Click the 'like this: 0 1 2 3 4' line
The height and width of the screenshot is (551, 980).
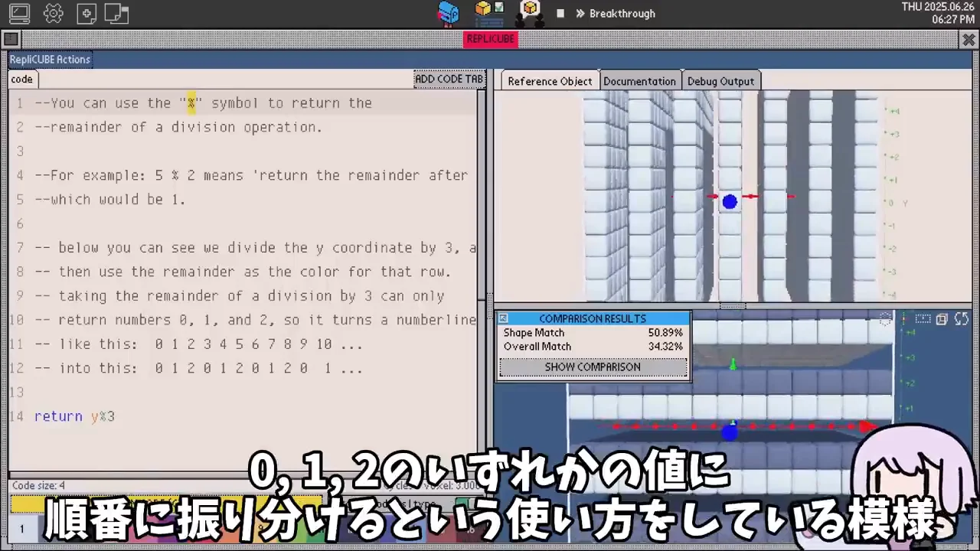(199, 344)
